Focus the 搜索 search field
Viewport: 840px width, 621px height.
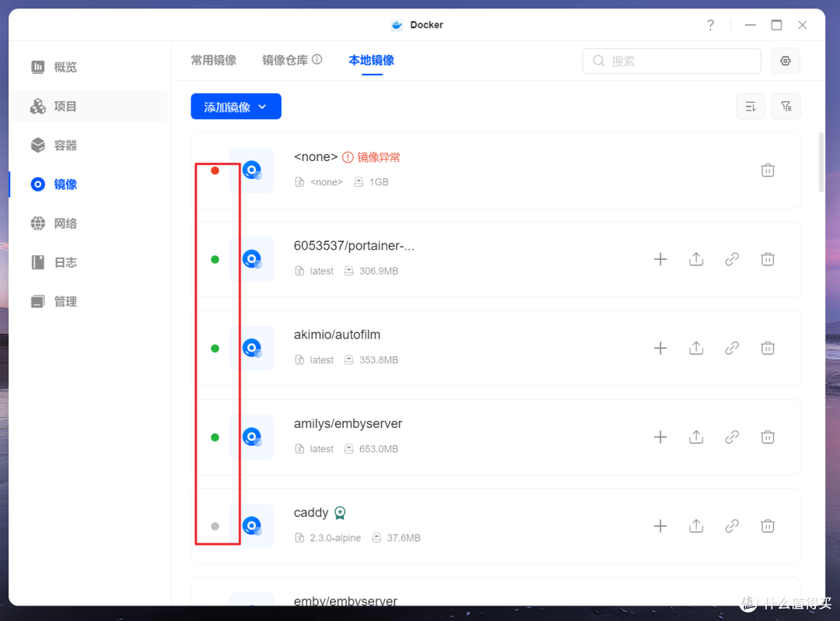tap(671, 61)
